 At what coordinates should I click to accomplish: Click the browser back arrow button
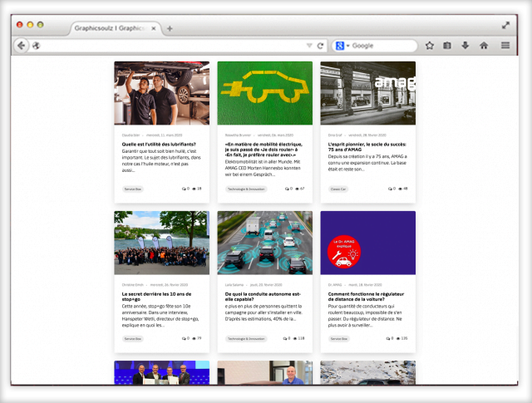coord(22,46)
